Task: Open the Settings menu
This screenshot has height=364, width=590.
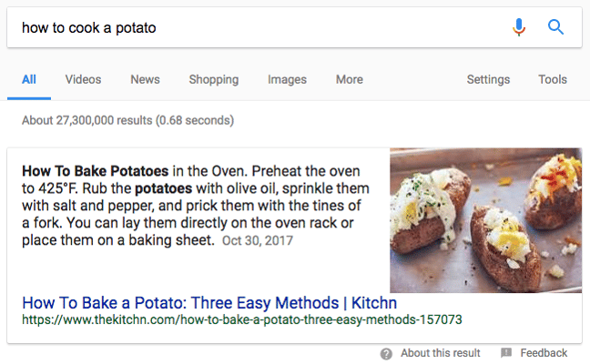Action: pos(488,80)
